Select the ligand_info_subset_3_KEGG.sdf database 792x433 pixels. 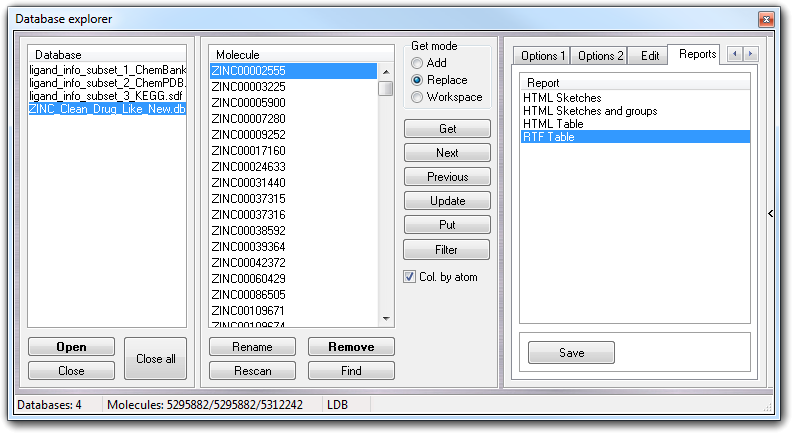(107, 96)
